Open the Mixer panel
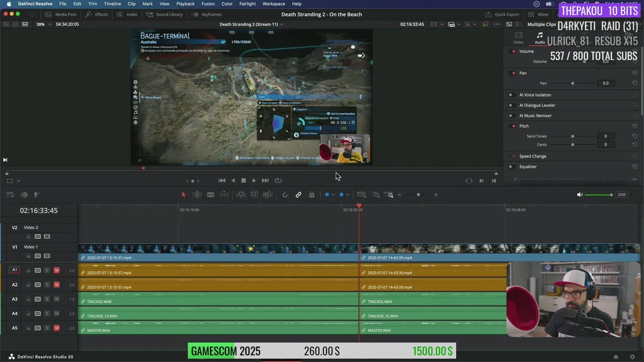The height and width of the screenshot is (362, 644). click(538, 15)
